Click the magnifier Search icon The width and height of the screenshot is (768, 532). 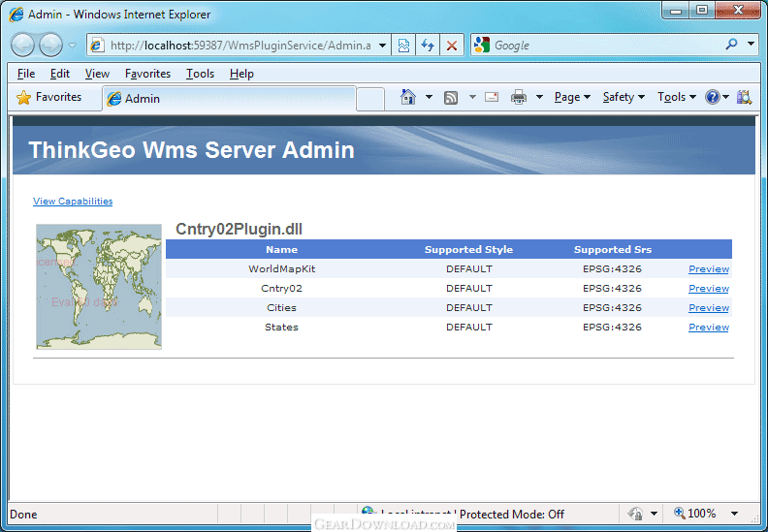[x=731, y=45]
